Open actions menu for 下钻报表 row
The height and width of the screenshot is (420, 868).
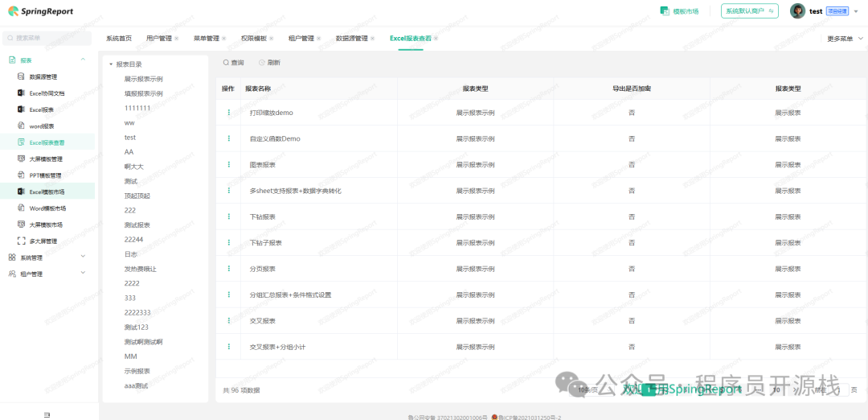[228, 216]
